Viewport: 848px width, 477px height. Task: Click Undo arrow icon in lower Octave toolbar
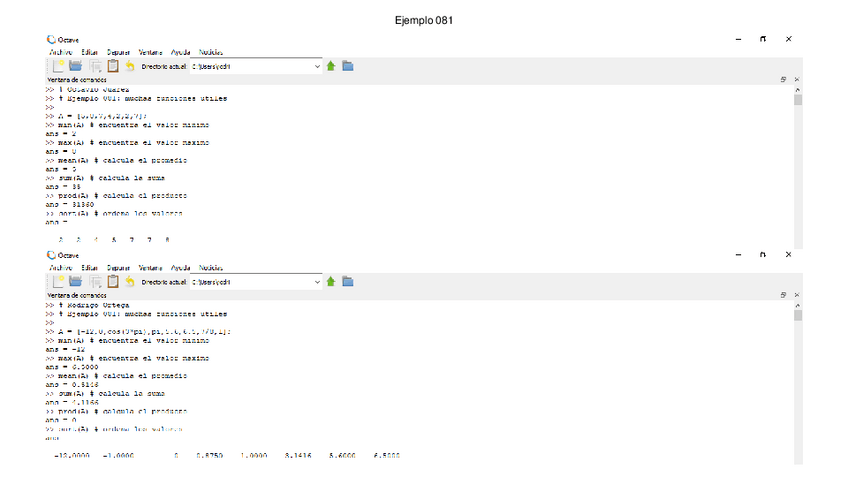coord(130,281)
